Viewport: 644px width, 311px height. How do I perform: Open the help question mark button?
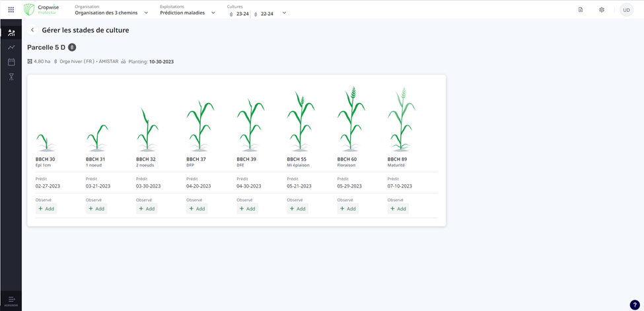(634, 304)
